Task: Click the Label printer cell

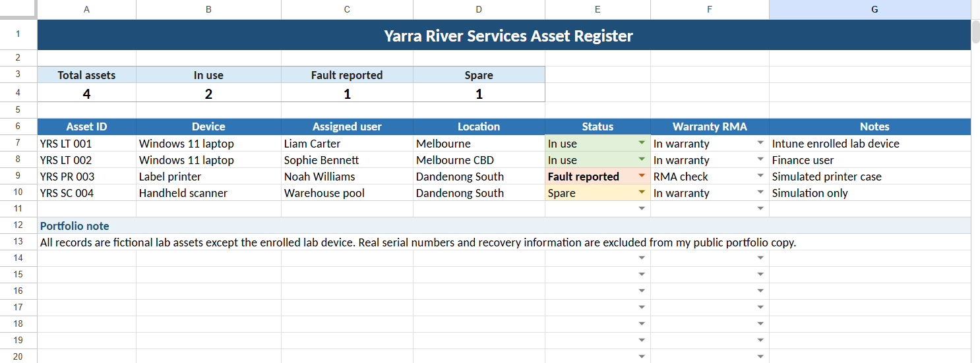Action: coord(209,176)
